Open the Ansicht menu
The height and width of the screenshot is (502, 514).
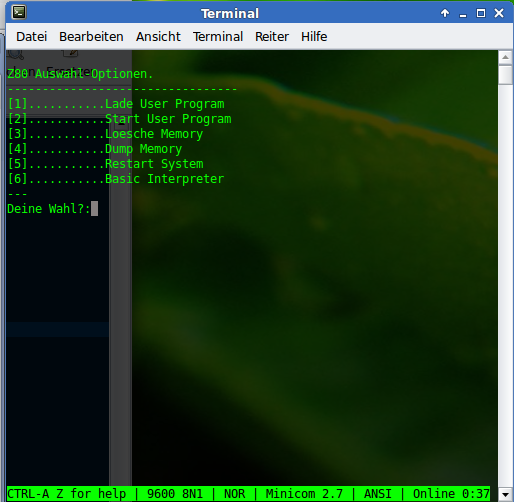158,37
